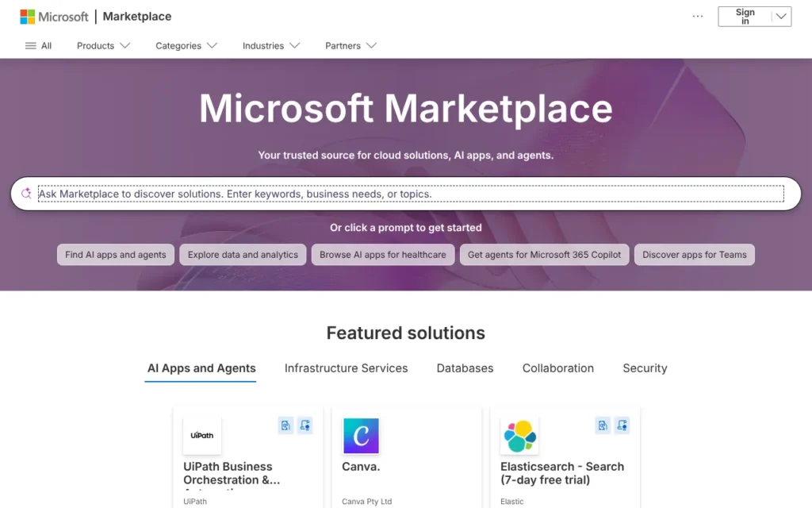This screenshot has width=812, height=508.
Task: Expand the Categories dropdown
Action: click(x=186, y=45)
